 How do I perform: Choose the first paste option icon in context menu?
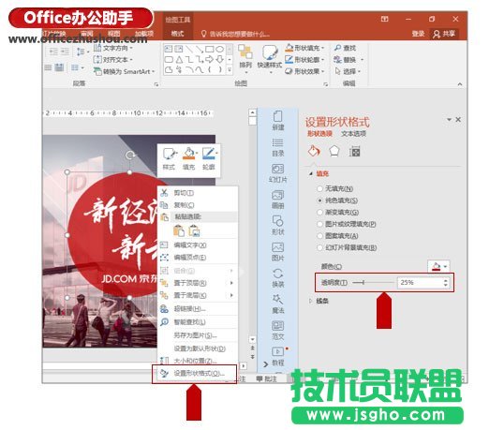[x=179, y=230]
